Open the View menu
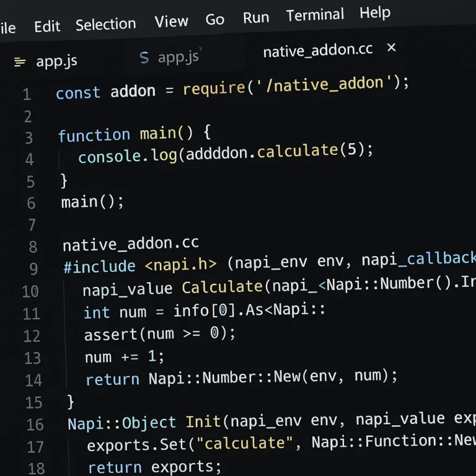476x476 pixels. coord(171,21)
